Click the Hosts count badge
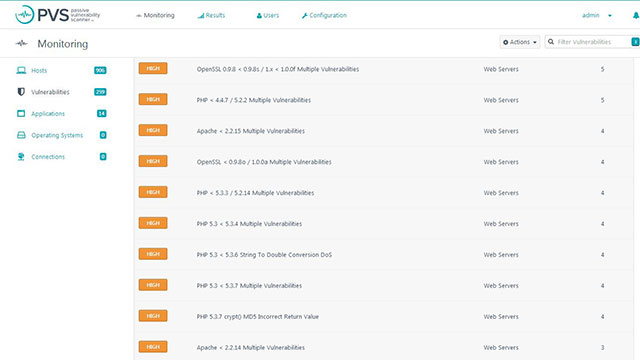Image resolution: width=640 pixels, height=360 pixels. pyautogui.click(x=100, y=70)
